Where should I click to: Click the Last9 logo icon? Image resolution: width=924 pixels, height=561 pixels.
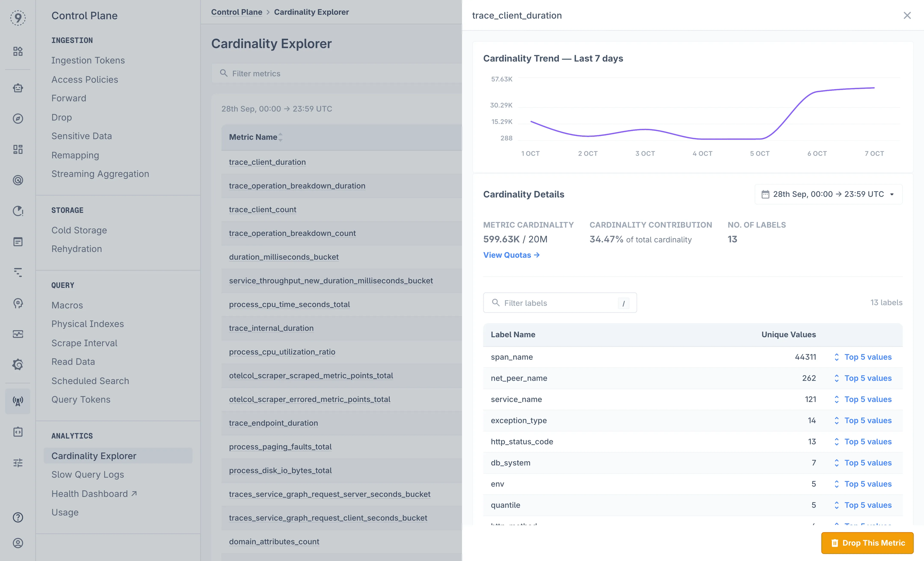(x=18, y=18)
